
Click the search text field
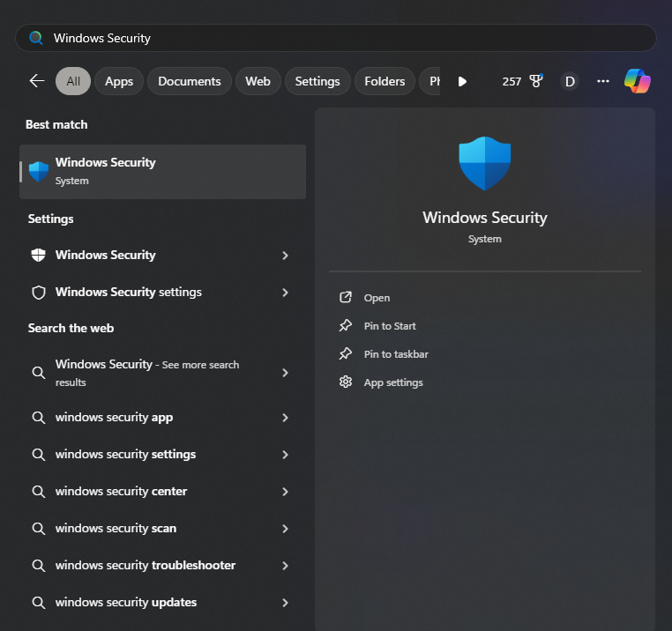click(344, 38)
